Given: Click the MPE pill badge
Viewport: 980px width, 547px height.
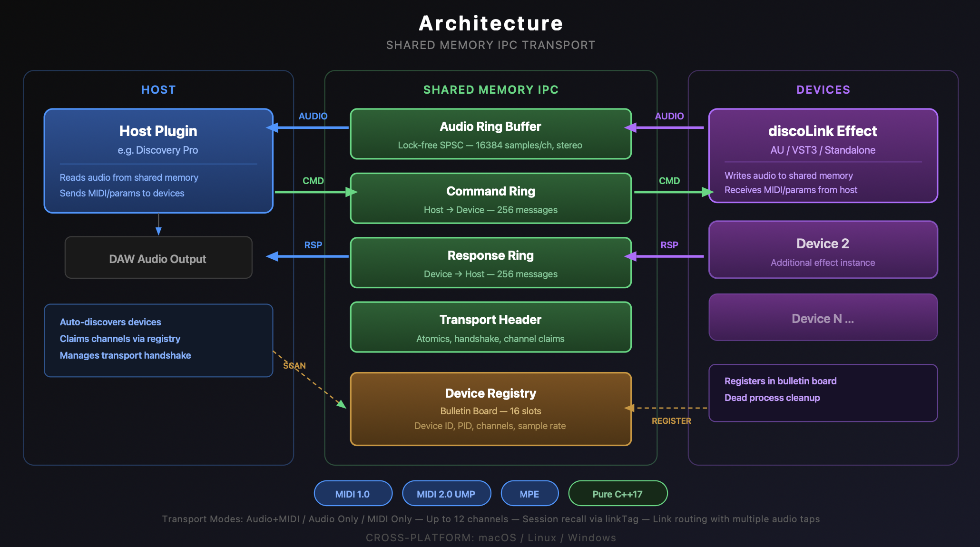Looking at the screenshot, I should [529, 494].
